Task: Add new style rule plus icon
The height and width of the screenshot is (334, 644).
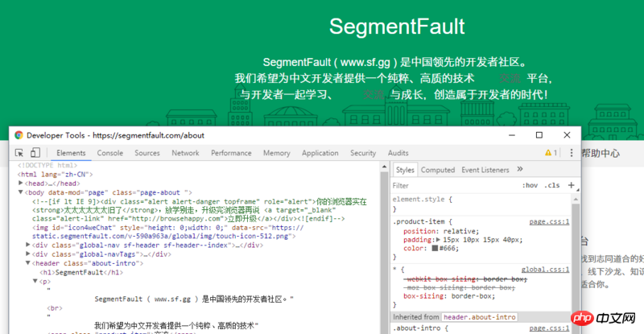Action: 571,185
